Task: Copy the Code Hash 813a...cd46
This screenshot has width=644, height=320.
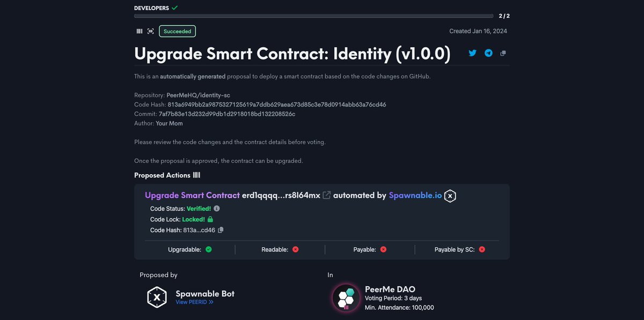Action: [220, 229]
